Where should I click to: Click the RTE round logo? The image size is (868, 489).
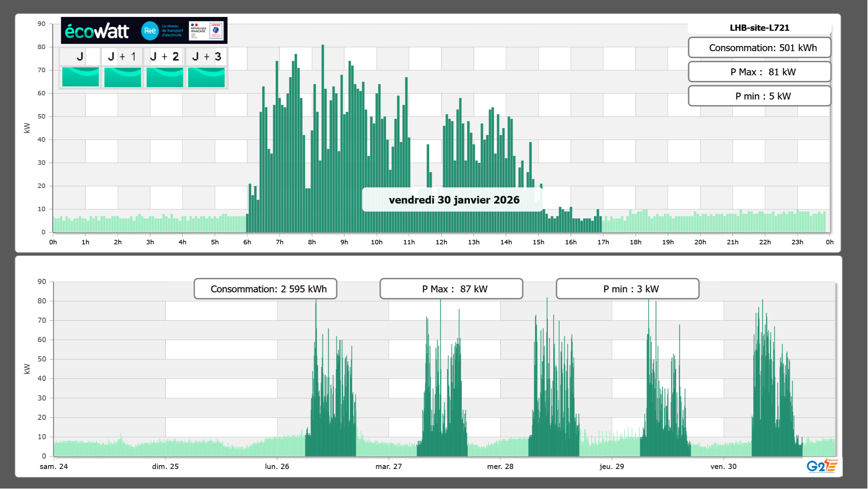[x=150, y=31]
